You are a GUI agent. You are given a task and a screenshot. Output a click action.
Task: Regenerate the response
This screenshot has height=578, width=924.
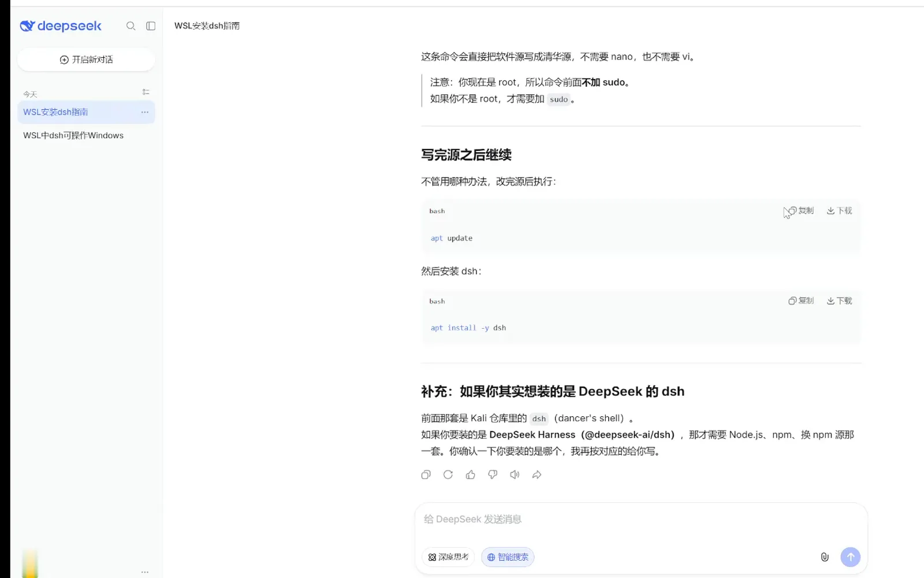pyautogui.click(x=448, y=475)
